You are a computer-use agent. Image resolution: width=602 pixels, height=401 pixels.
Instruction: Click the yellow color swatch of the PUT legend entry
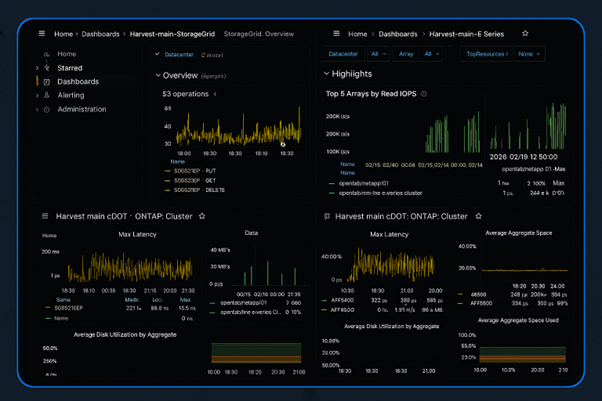point(167,171)
